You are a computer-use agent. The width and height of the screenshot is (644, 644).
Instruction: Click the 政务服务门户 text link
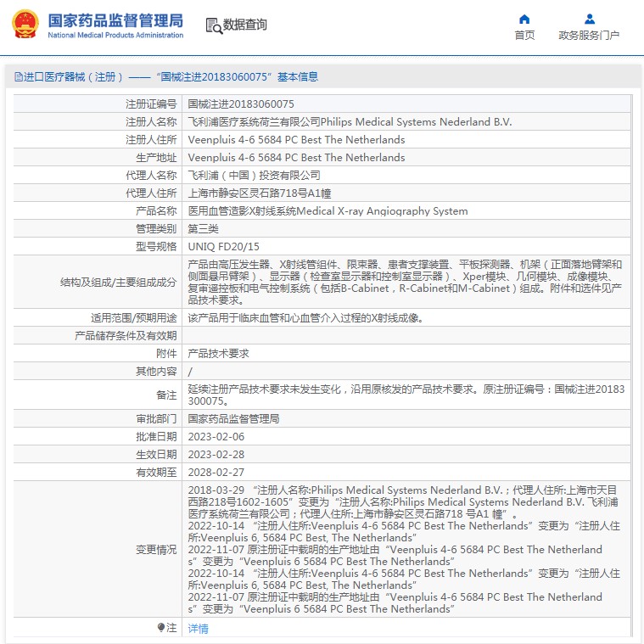(589, 36)
